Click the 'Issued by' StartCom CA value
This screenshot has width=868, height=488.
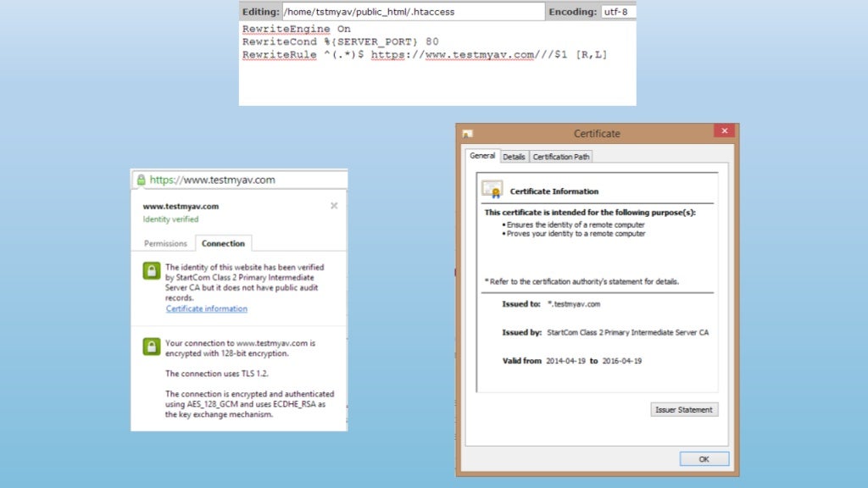click(628, 332)
